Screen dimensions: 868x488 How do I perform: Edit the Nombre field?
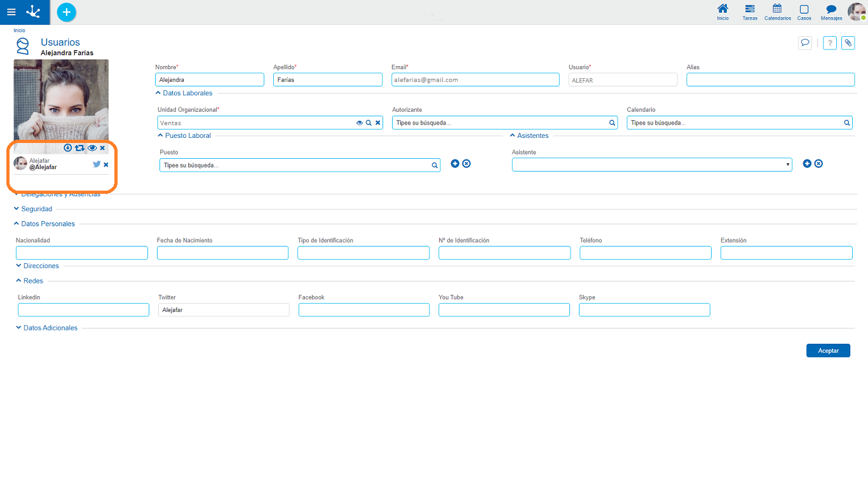click(210, 79)
